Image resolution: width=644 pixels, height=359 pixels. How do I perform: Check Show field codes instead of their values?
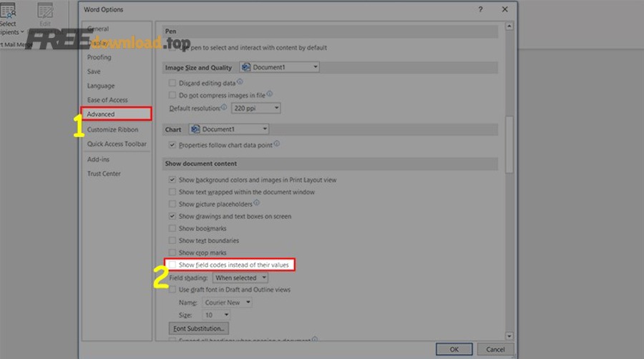coord(172,265)
